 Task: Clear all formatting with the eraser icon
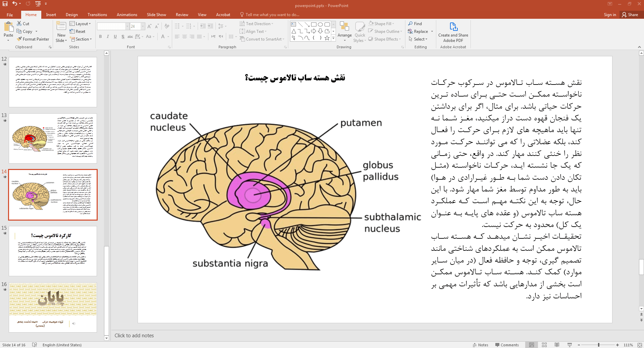point(167,26)
